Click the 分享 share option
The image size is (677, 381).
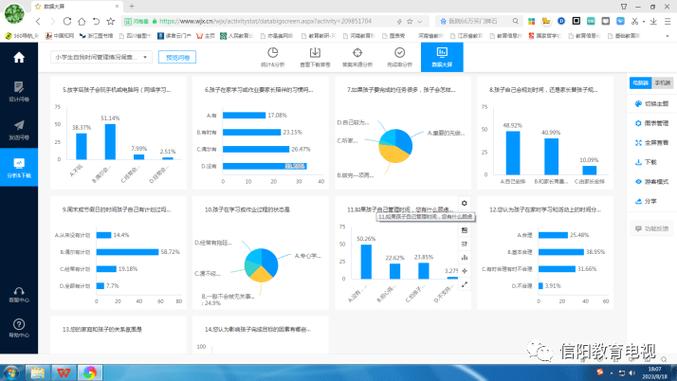(646, 201)
